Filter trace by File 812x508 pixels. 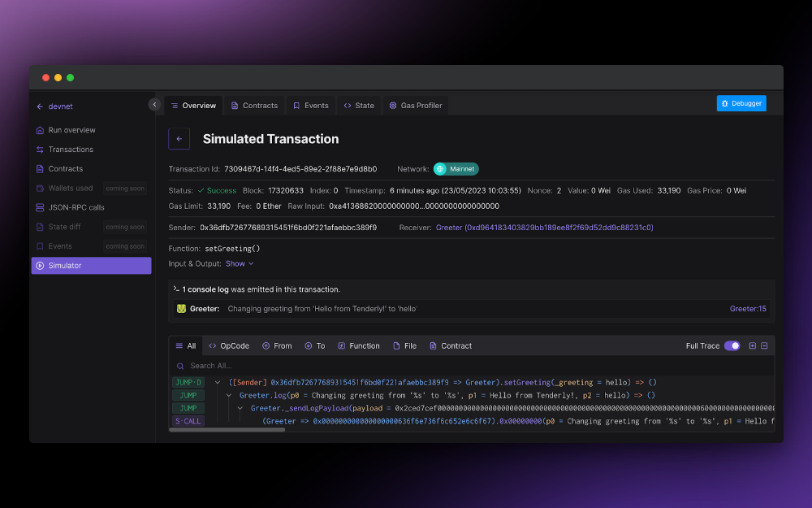click(x=404, y=345)
